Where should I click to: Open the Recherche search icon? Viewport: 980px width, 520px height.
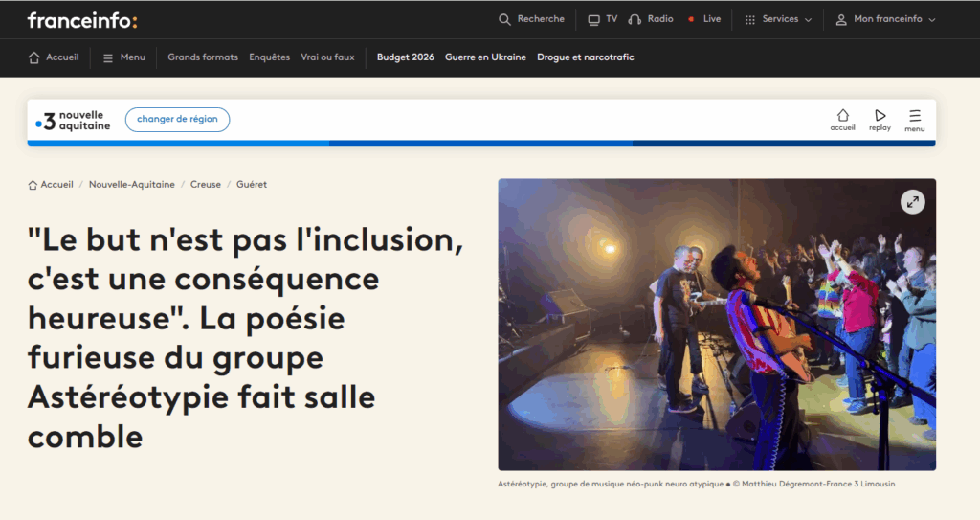pos(505,19)
